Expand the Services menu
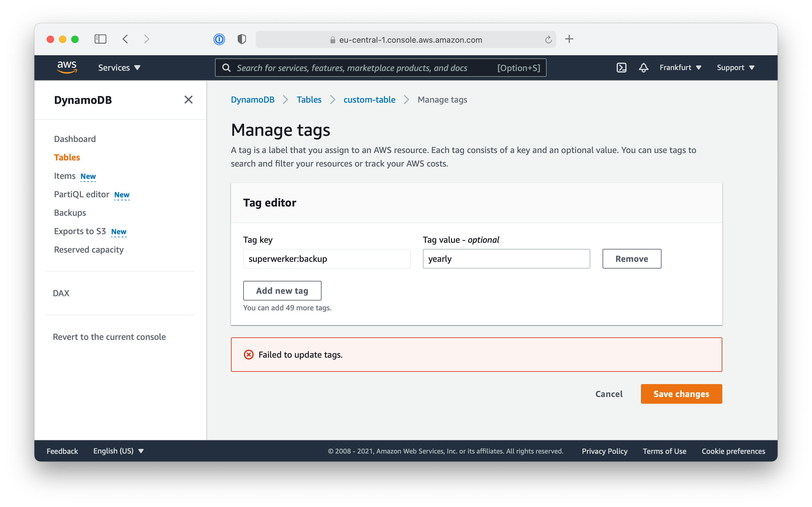This screenshot has width=812, height=507. coord(119,68)
